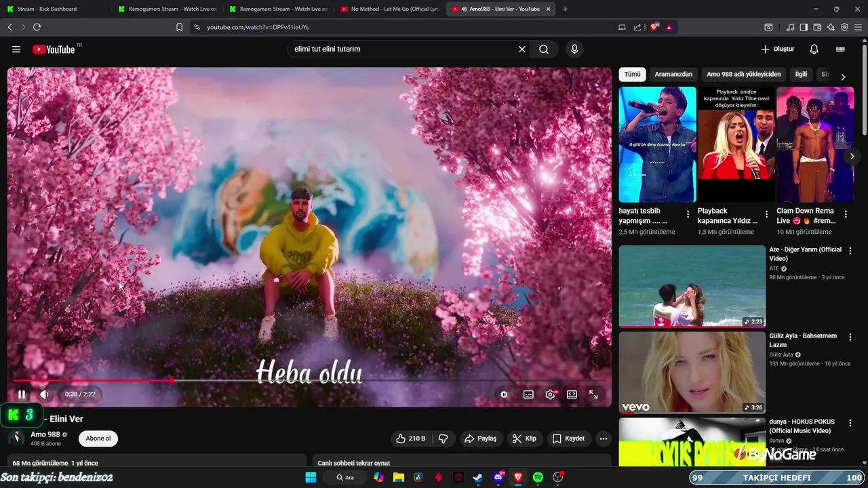Open player settings gear

[551, 394]
